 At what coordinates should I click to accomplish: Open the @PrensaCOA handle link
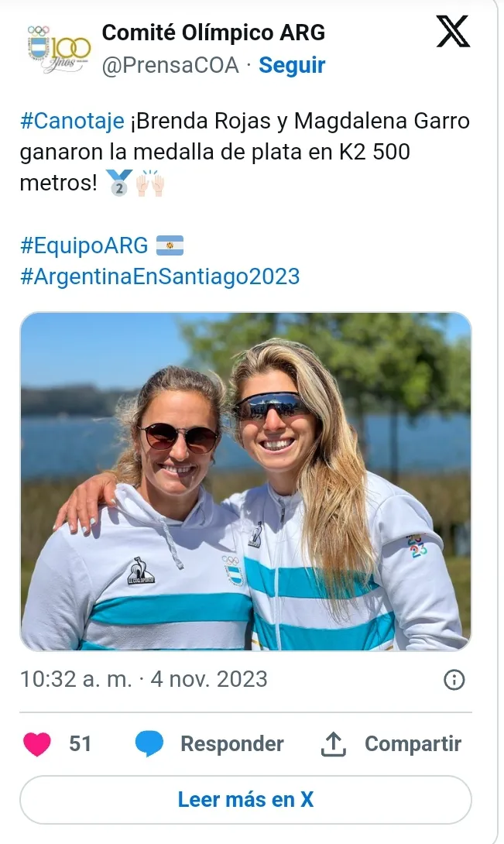170,66
